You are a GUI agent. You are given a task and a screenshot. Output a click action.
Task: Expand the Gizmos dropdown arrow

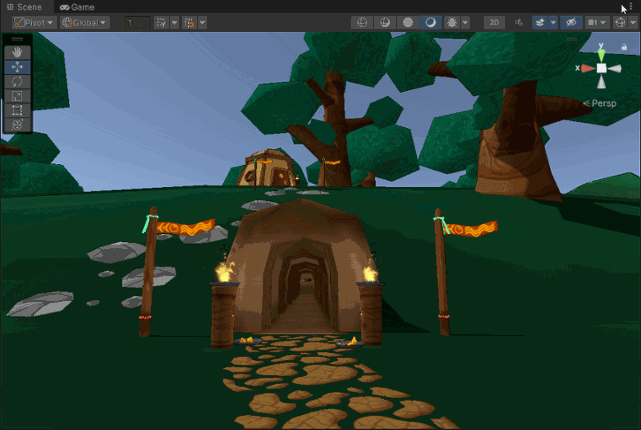(x=633, y=22)
